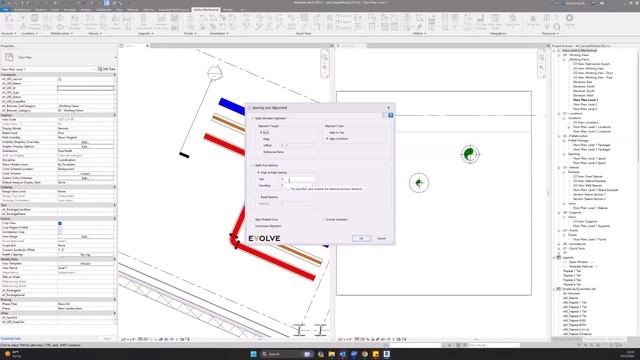Select Edge to Edge Spacing option
The height and width of the screenshot is (360, 640).
click(258, 173)
